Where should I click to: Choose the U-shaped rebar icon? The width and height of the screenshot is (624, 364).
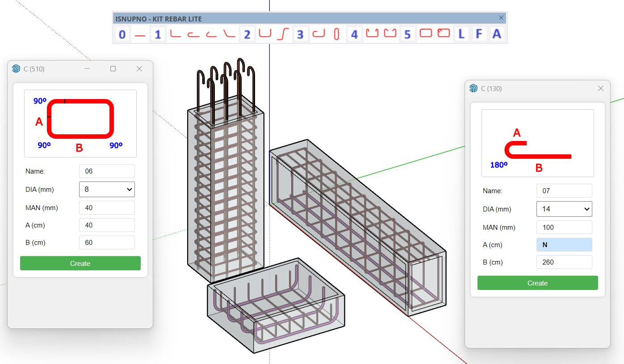point(265,34)
